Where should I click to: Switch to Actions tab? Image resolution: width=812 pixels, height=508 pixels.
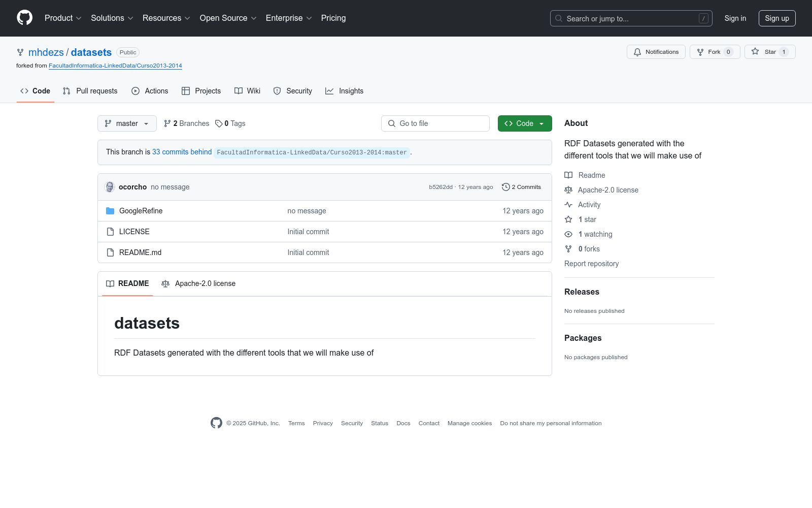pyautogui.click(x=150, y=91)
